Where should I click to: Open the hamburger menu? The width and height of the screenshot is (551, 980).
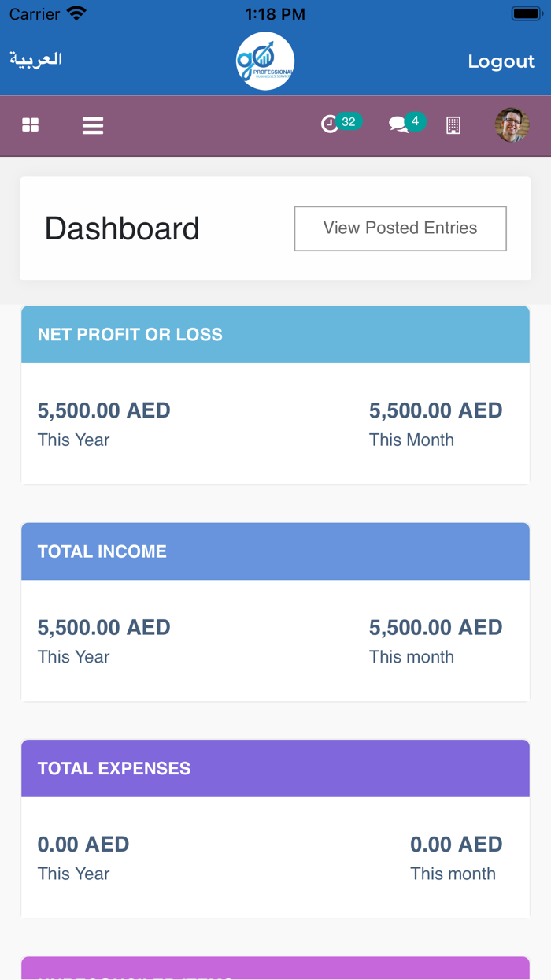pos(93,125)
